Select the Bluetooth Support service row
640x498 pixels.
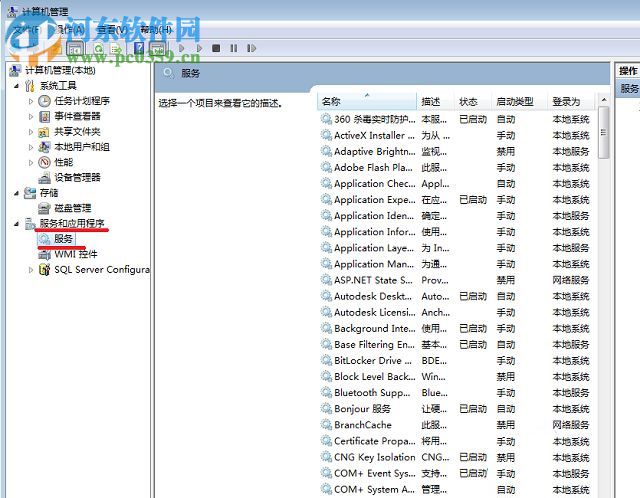[456, 393]
